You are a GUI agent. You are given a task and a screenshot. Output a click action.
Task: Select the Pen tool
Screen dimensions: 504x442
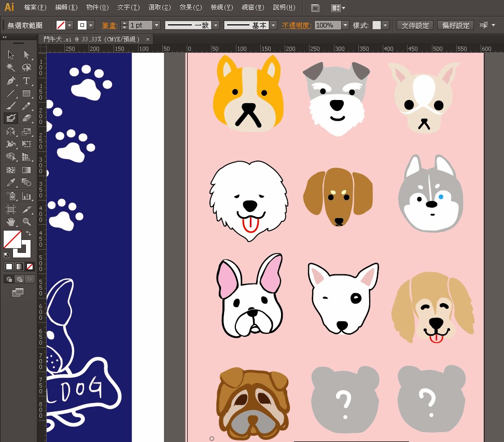(x=10, y=80)
